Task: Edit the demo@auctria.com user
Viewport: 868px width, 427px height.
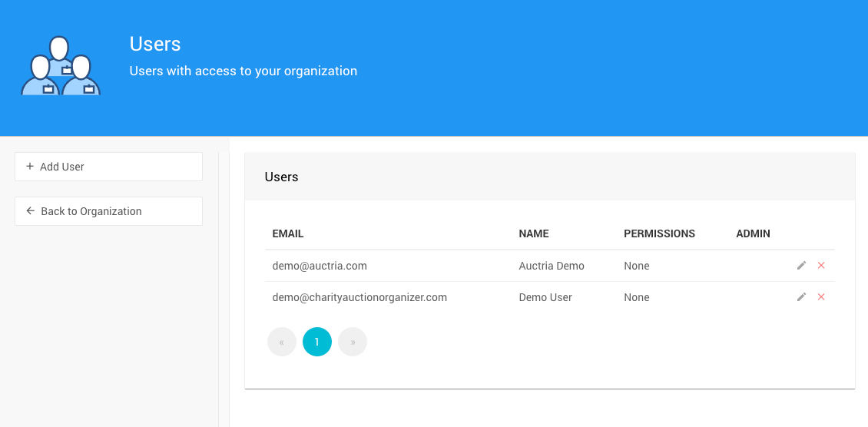Action: (801, 266)
